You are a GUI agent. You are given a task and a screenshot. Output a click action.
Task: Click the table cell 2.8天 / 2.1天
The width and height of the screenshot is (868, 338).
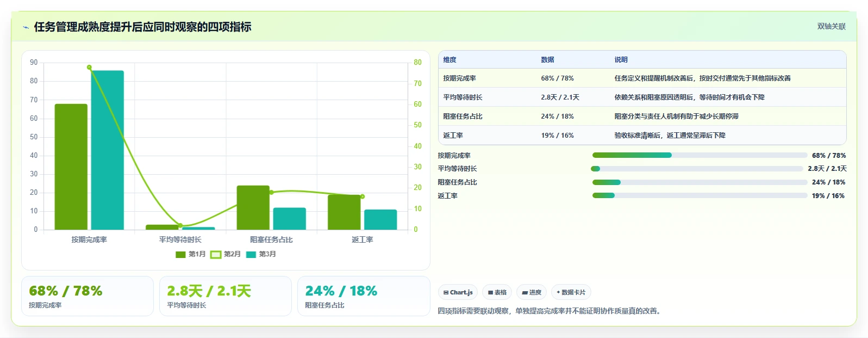pos(560,97)
